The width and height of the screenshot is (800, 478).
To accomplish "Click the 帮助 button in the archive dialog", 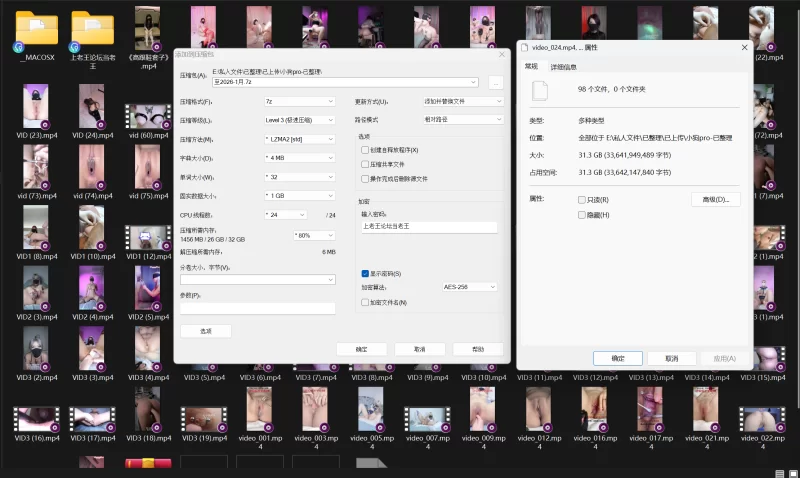I will tap(478, 349).
